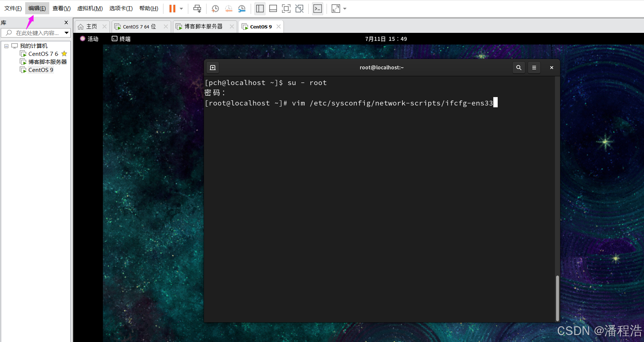Take a snapshot of this virtual machine
644x342 pixels.
(215, 8)
